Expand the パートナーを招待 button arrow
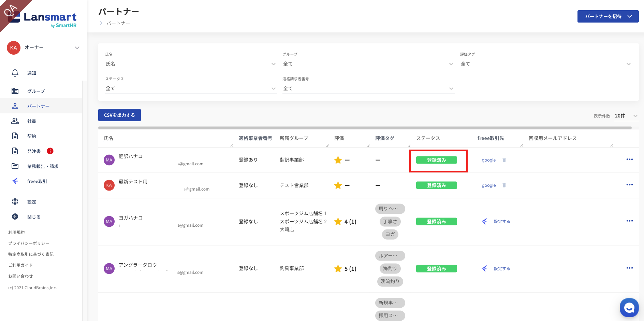 [630, 16]
